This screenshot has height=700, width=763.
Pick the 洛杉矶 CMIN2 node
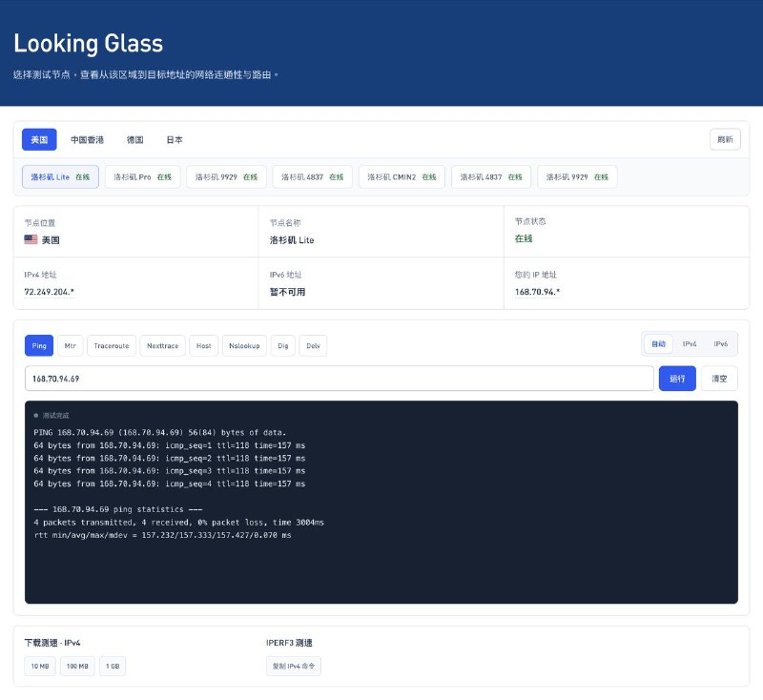click(402, 177)
